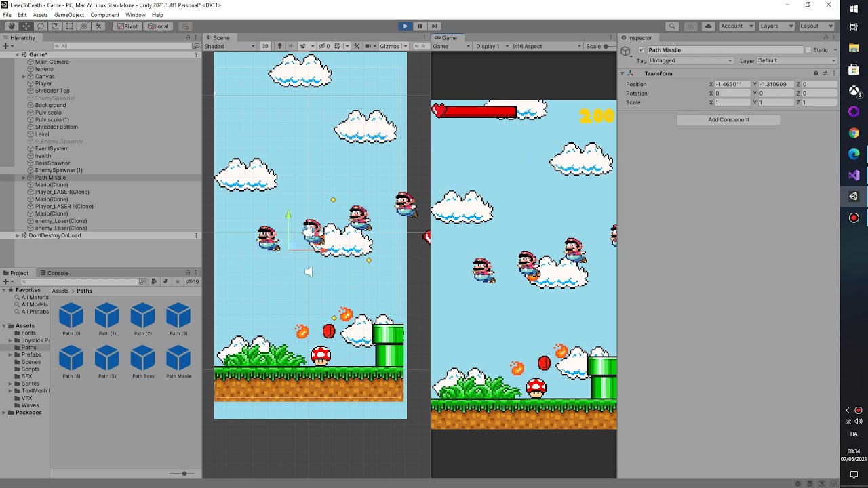
Task: Click the Rotation Y input field
Action: (776, 94)
